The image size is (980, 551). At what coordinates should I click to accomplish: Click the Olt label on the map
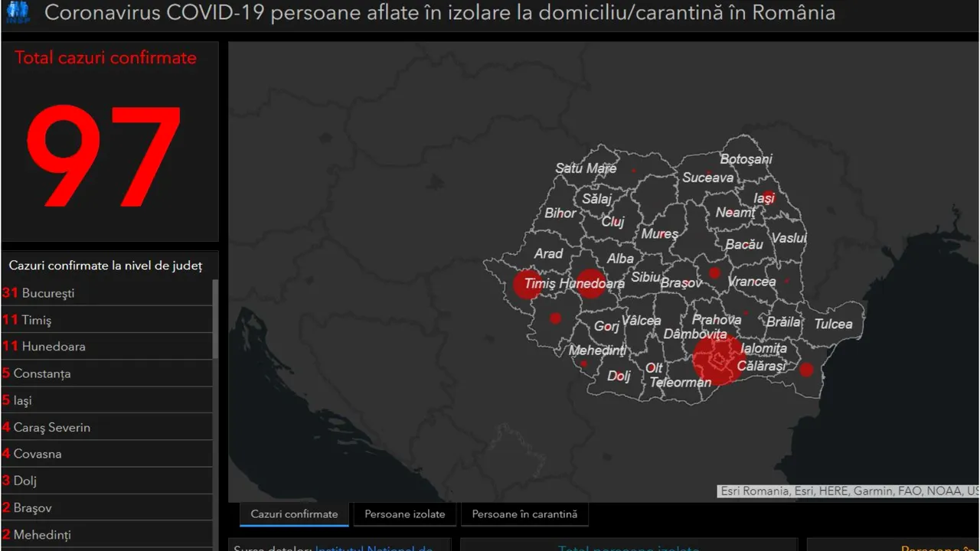click(654, 368)
